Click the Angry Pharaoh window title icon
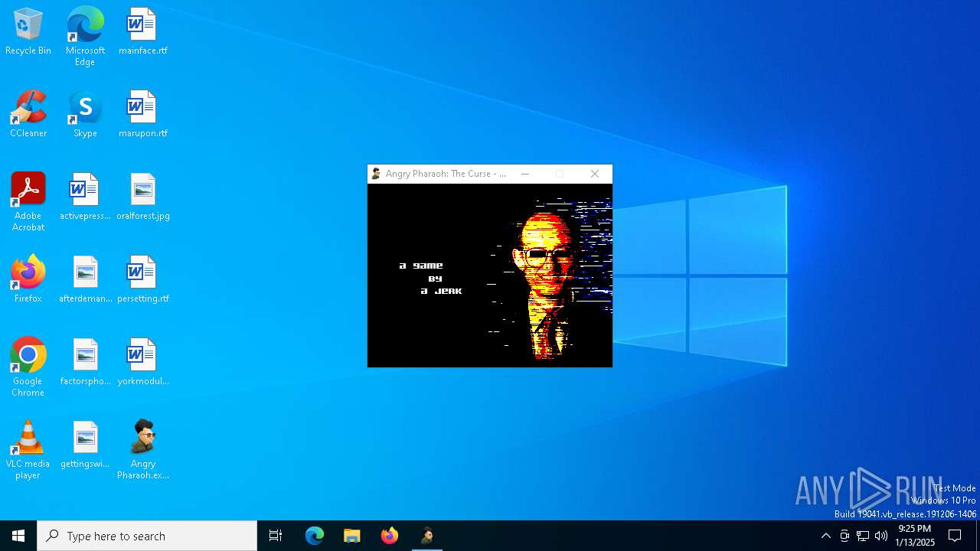980x551 pixels. [x=376, y=174]
